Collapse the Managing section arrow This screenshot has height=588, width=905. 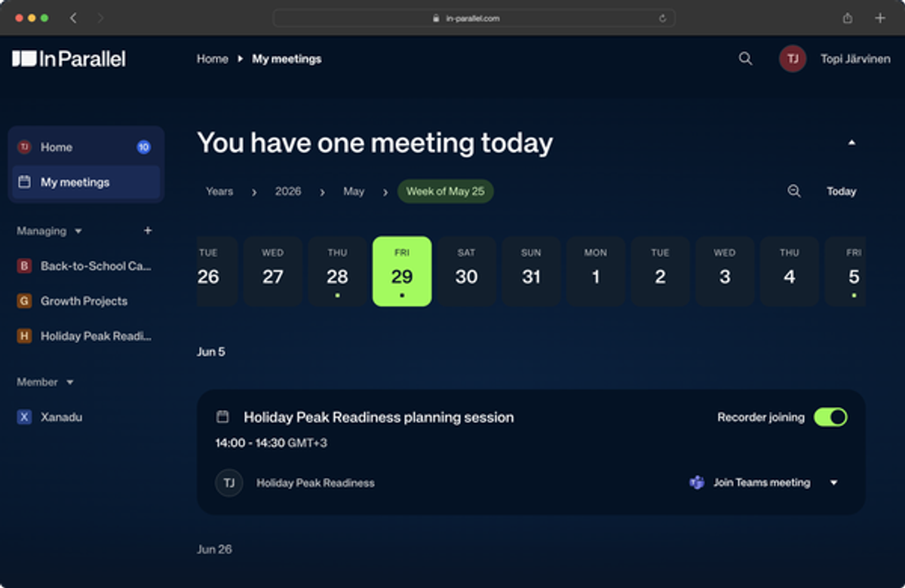coord(78,231)
